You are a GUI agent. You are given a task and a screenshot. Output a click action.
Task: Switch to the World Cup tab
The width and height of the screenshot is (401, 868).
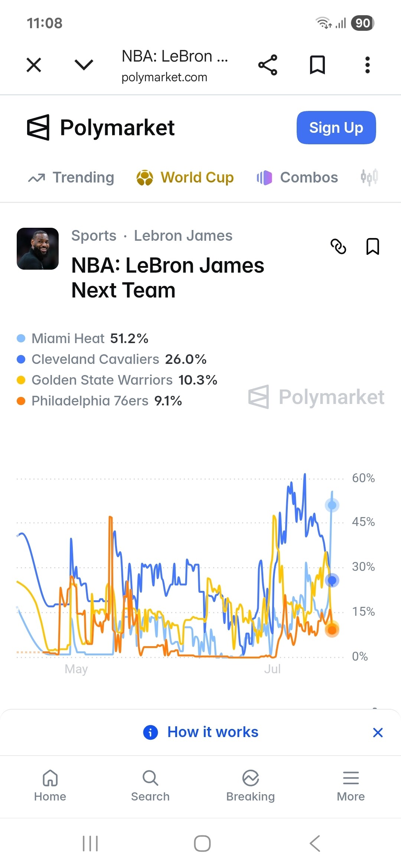click(185, 177)
